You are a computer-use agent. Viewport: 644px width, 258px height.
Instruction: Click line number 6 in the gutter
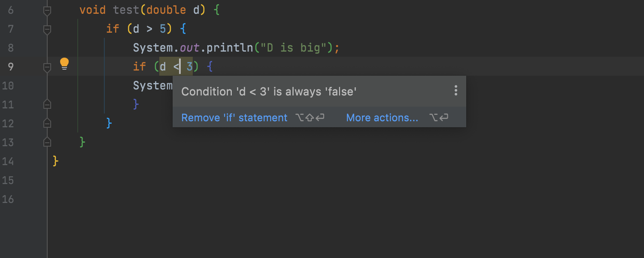coord(11,10)
